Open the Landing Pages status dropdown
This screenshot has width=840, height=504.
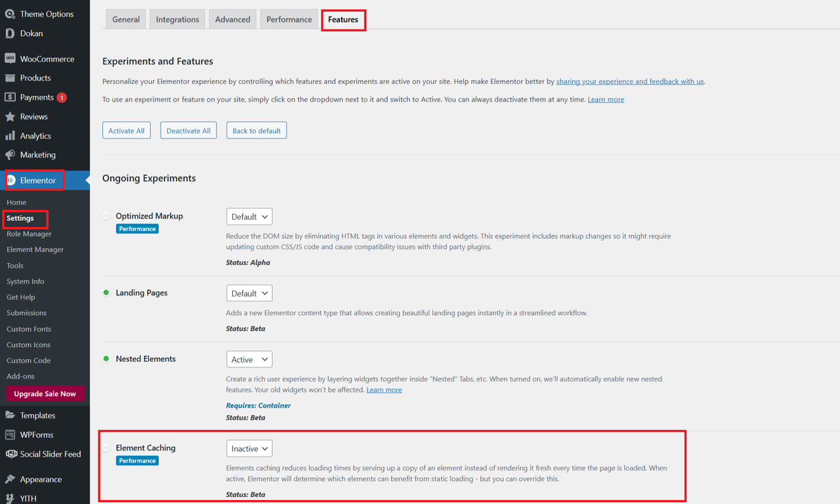pyautogui.click(x=249, y=293)
